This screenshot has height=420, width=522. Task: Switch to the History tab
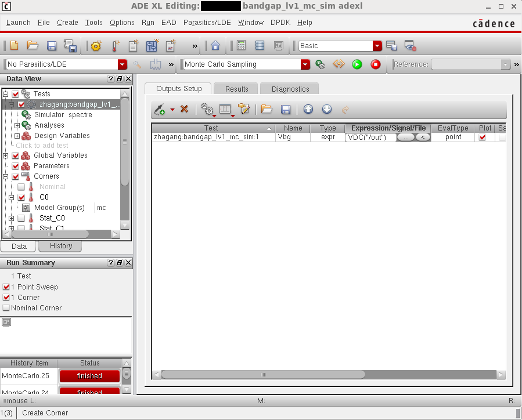(60, 246)
